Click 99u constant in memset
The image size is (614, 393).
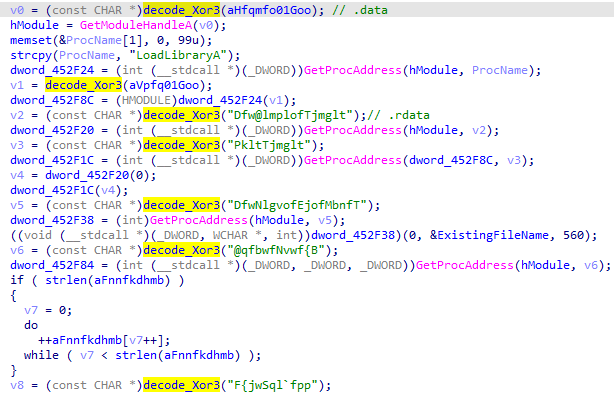pos(188,40)
